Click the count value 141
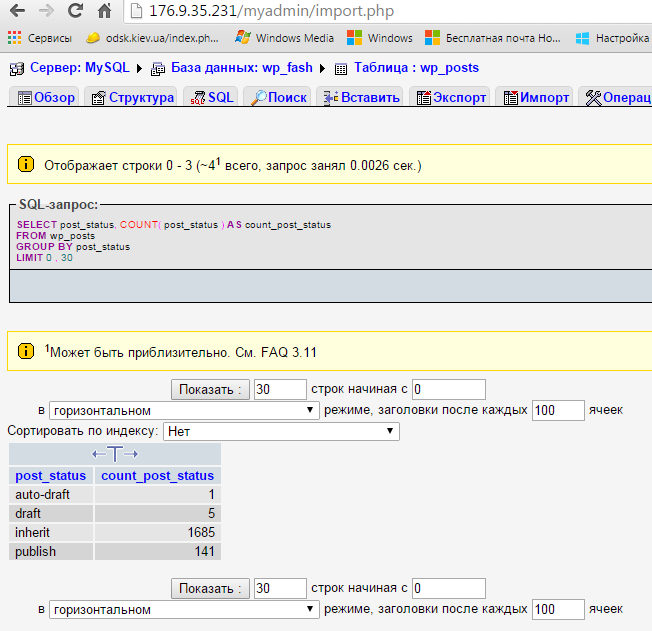Viewport: 652px width, 631px height. 205,552
